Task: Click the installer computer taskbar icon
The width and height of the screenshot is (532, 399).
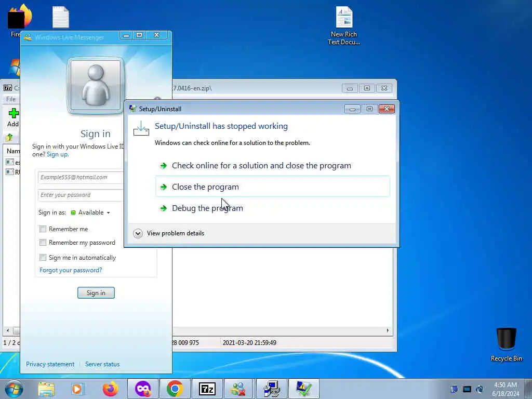Action: [271, 389]
